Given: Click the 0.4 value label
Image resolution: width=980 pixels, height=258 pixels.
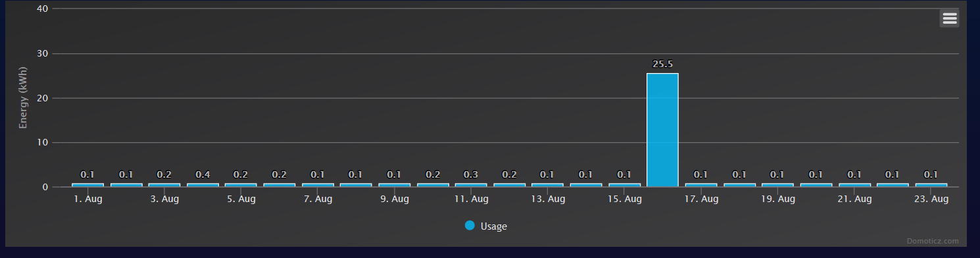Looking at the screenshot, I should [x=203, y=174].
